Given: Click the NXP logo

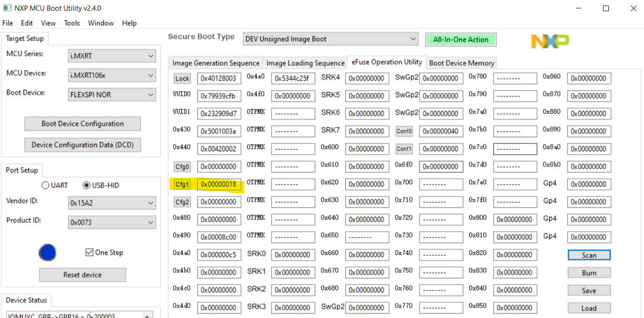Looking at the screenshot, I should pos(550,41).
